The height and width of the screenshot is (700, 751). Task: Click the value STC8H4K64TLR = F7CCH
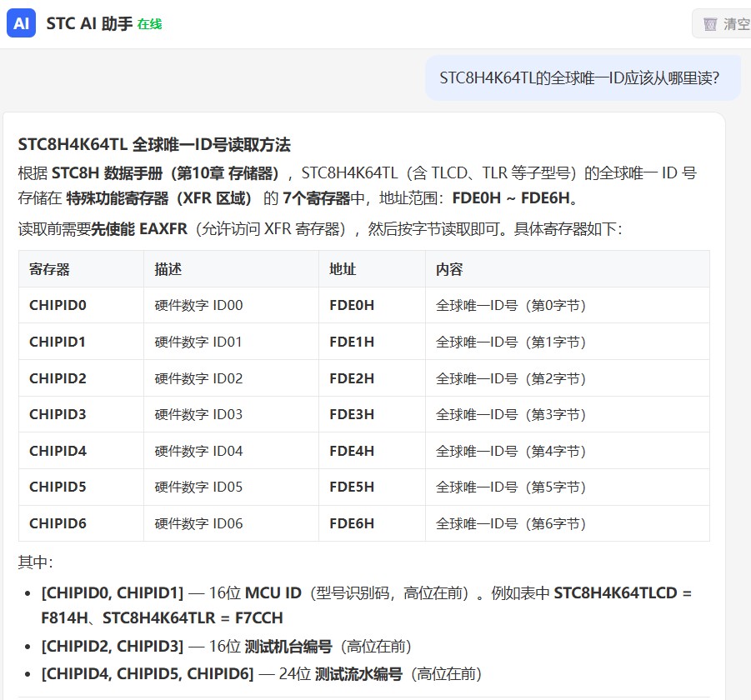tap(193, 617)
